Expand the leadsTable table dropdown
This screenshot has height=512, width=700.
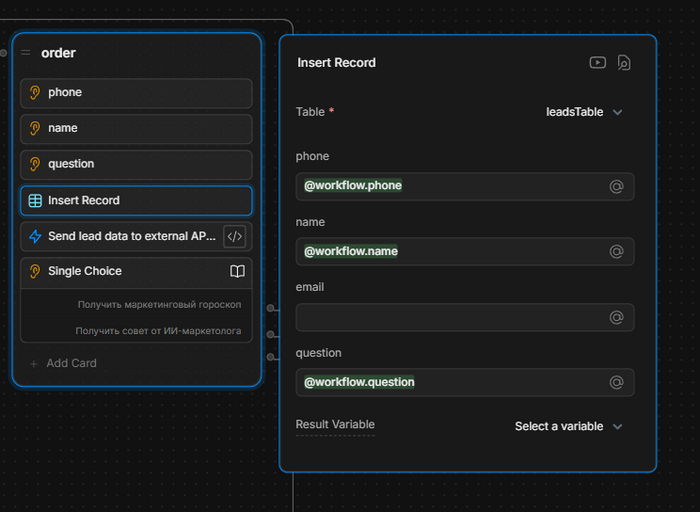[x=584, y=112]
